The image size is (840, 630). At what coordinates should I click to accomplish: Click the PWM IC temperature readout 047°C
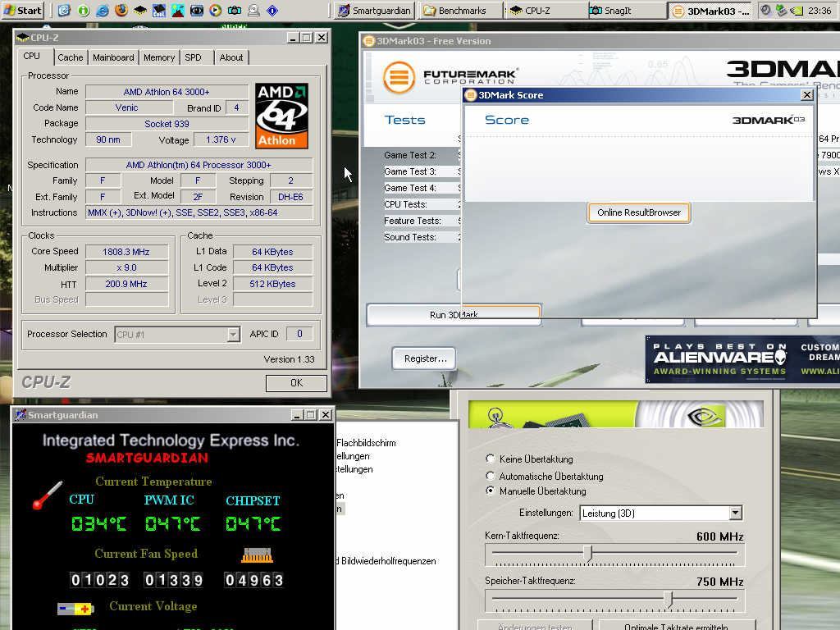pyautogui.click(x=172, y=523)
